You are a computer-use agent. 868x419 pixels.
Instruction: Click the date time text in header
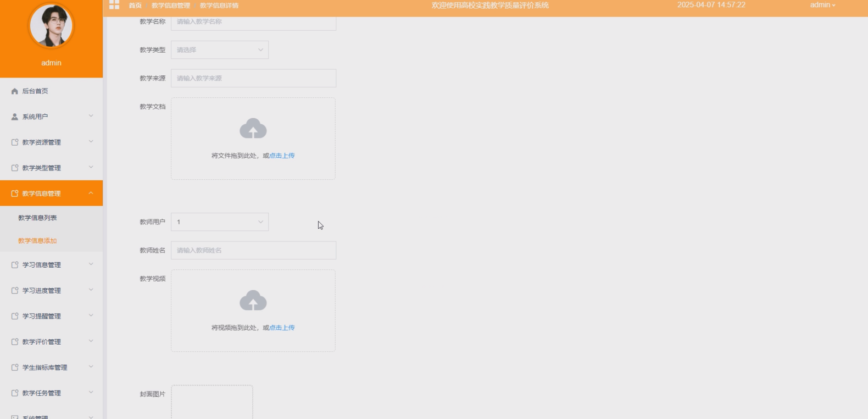(711, 5)
